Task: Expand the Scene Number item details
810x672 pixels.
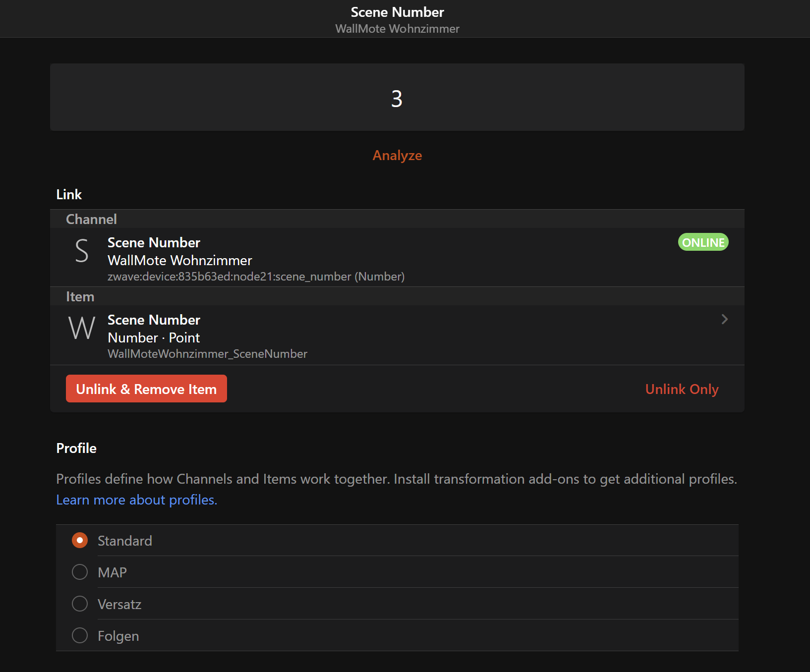Action: pyautogui.click(x=725, y=320)
